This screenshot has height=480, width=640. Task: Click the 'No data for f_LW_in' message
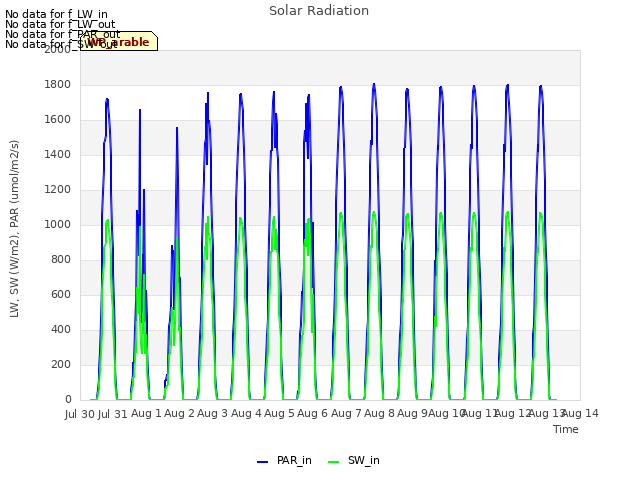(56, 14)
